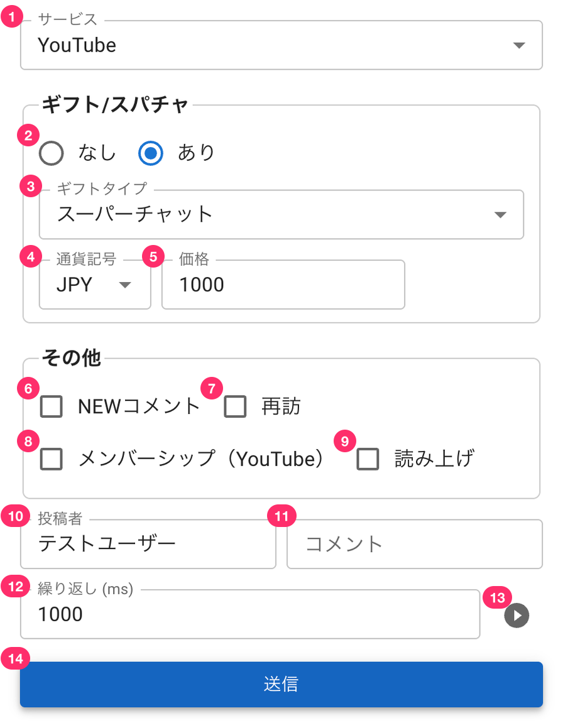Image resolution: width=563 pixels, height=728 pixels.
Task: Expand the ギフトタイプ dropdown
Action: [281, 214]
